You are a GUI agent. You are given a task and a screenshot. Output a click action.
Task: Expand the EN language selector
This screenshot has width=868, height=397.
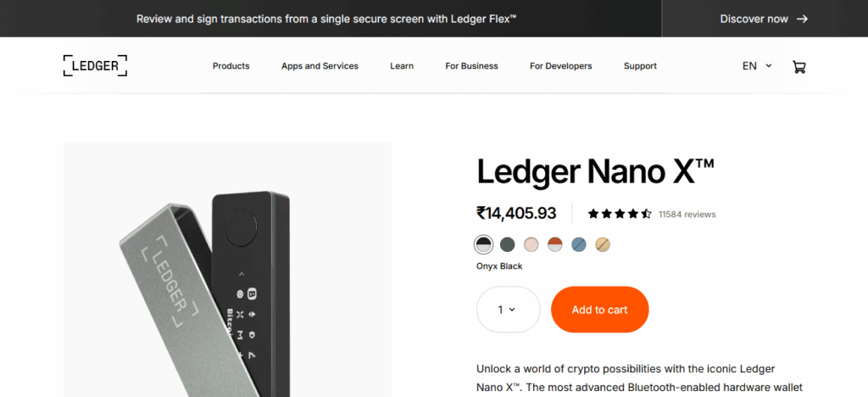click(x=757, y=65)
